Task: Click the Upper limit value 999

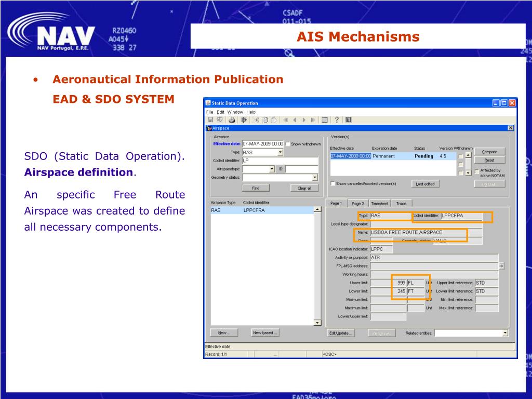Action: tap(388, 283)
